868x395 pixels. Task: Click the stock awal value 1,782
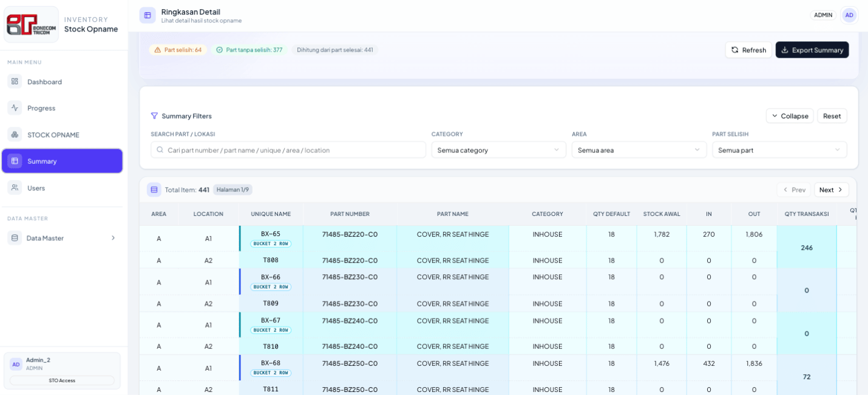662,234
